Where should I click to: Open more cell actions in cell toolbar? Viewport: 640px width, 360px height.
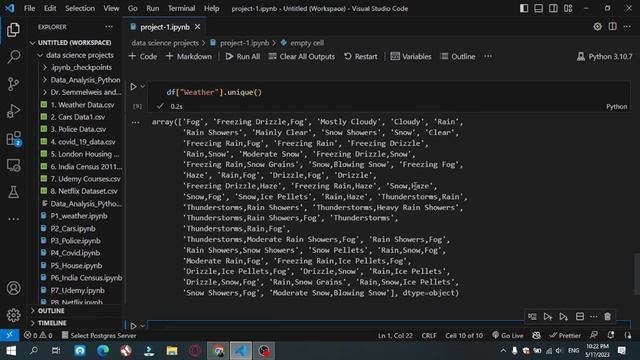[x=594, y=316]
